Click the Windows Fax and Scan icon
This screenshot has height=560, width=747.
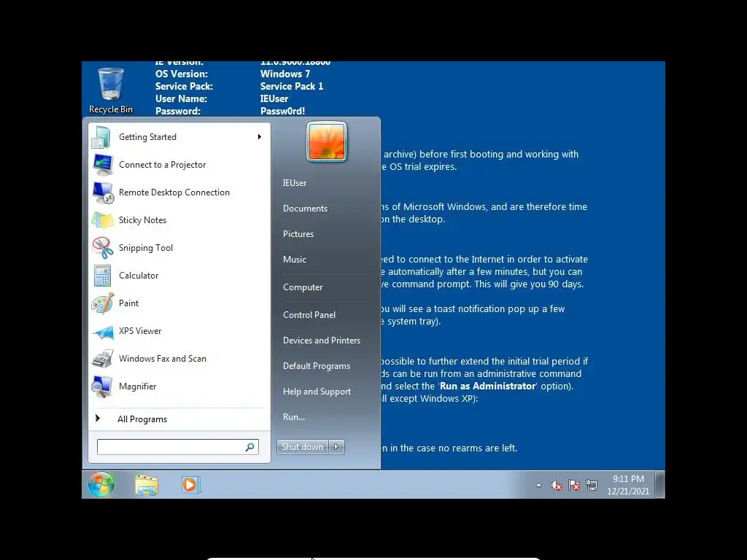click(x=102, y=359)
